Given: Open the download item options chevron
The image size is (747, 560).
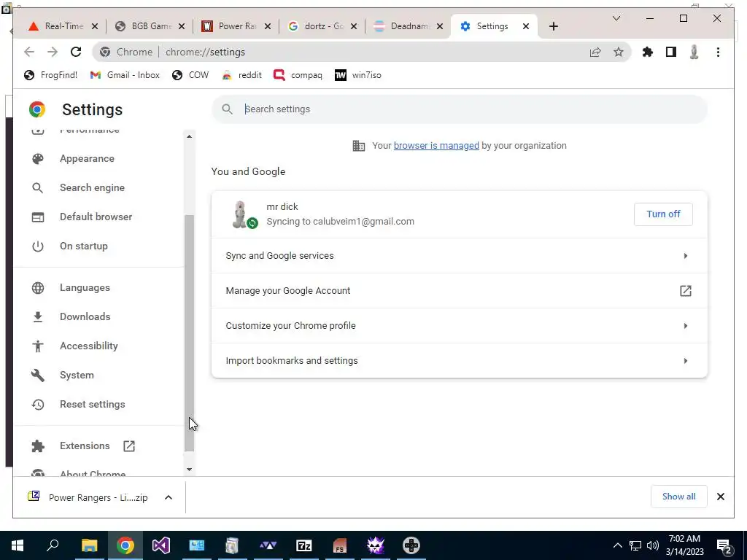Looking at the screenshot, I should tap(169, 497).
